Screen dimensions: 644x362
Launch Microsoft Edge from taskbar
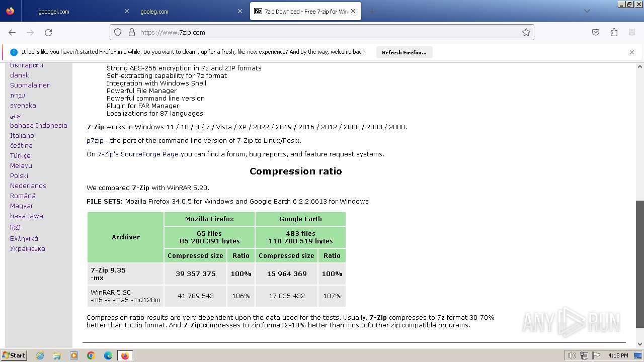[108, 355]
